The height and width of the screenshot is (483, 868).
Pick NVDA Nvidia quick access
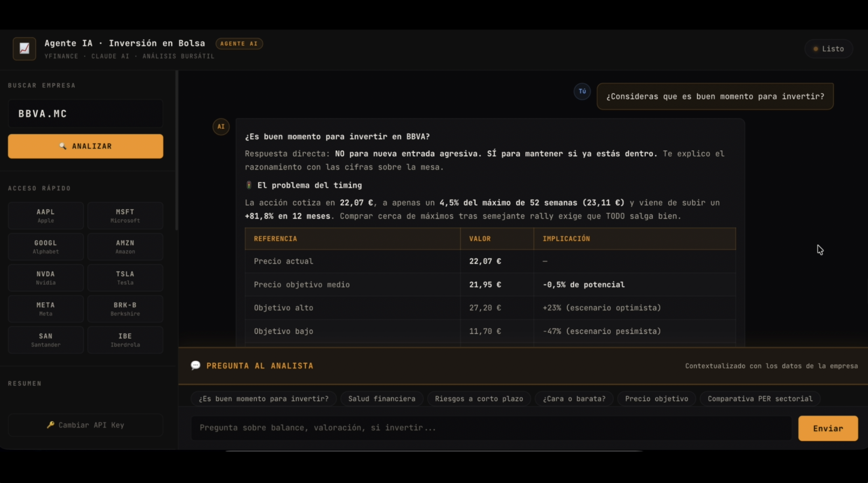(46, 278)
